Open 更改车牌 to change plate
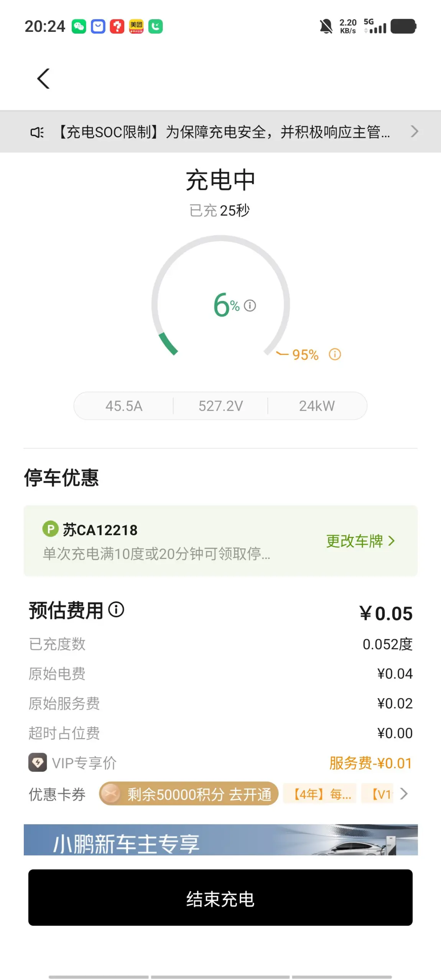The height and width of the screenshot is (980, 441). coord(360,541)
